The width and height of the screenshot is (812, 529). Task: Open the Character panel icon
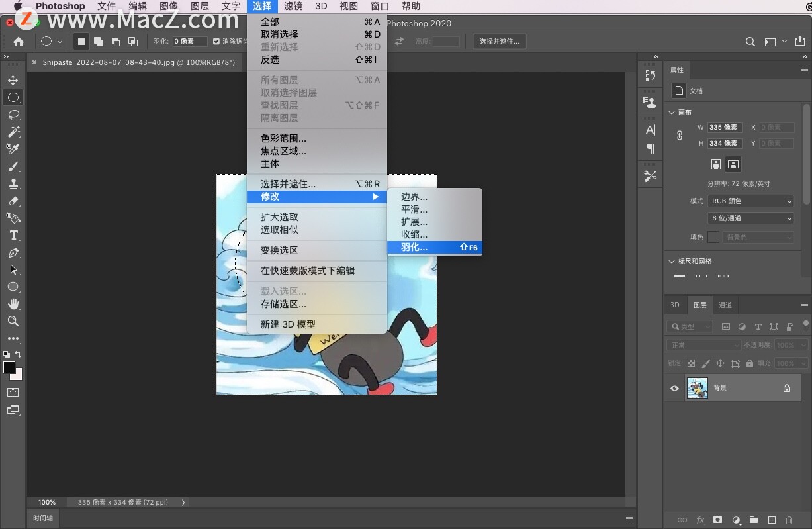[x=651, y=130]
